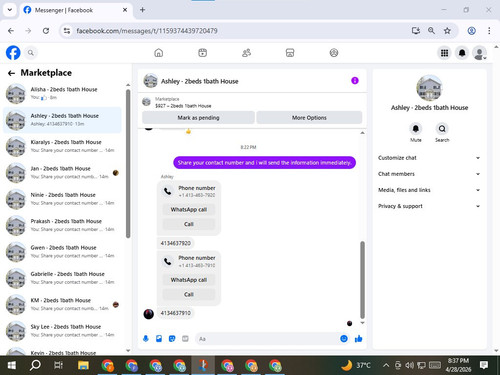Open the Facebook apps menu grid

(x=444, y=53)
